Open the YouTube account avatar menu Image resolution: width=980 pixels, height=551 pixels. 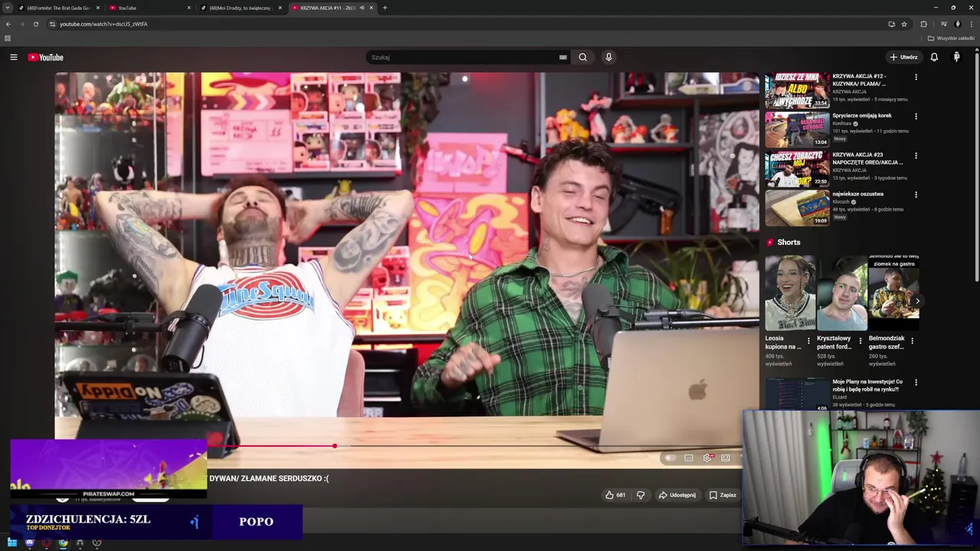(956, 57)
